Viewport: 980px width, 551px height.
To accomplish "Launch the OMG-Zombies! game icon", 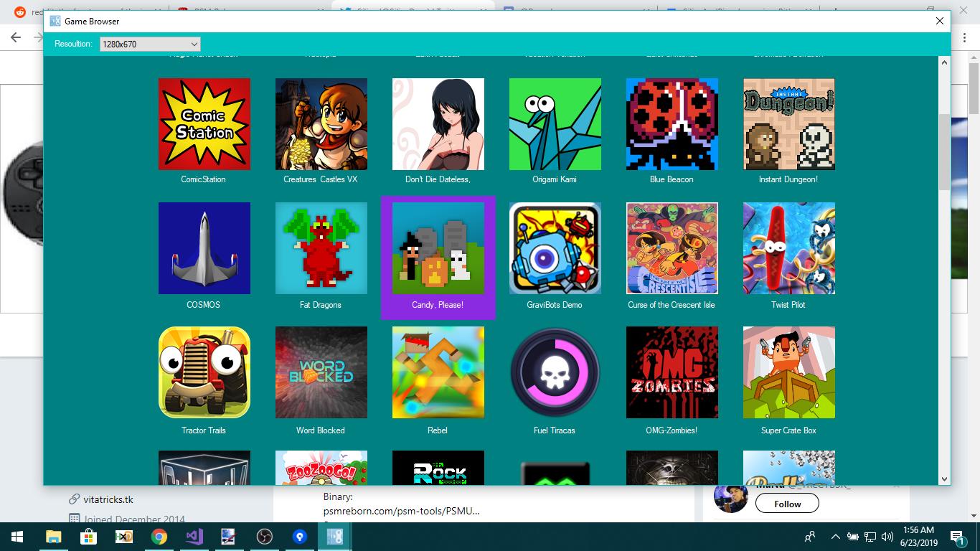I will click(x=672, y=372).
